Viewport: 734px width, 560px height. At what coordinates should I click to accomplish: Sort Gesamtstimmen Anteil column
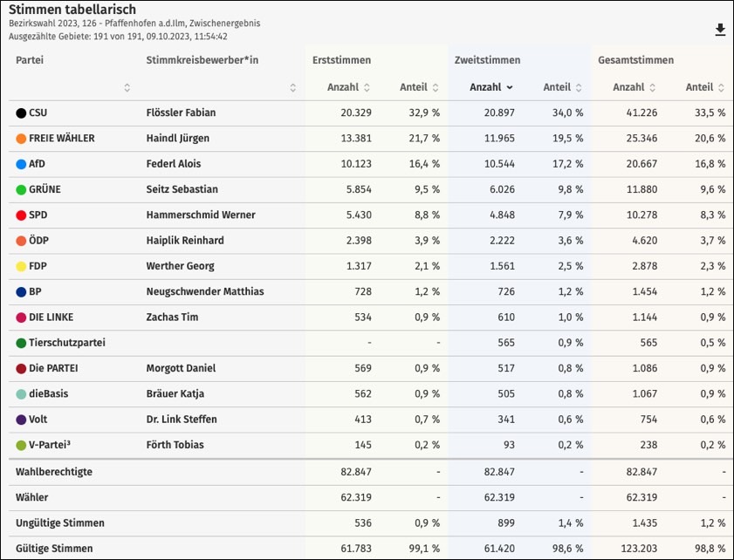722,87
